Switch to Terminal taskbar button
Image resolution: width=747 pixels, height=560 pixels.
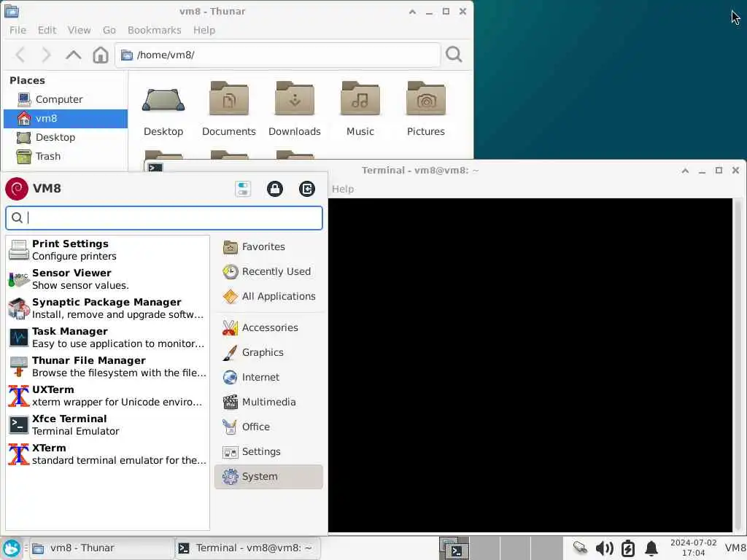point(247,548)
